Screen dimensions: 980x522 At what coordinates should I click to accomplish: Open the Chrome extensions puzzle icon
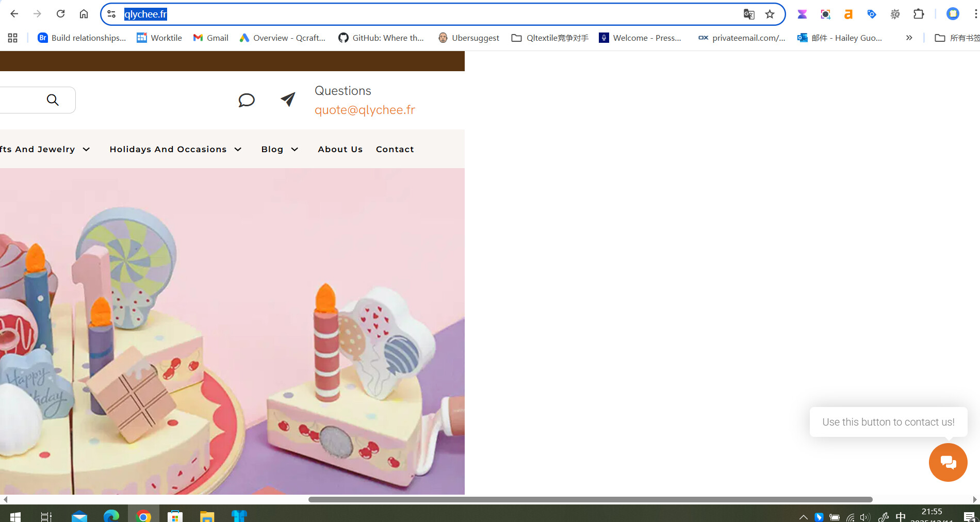click(918, 14)
